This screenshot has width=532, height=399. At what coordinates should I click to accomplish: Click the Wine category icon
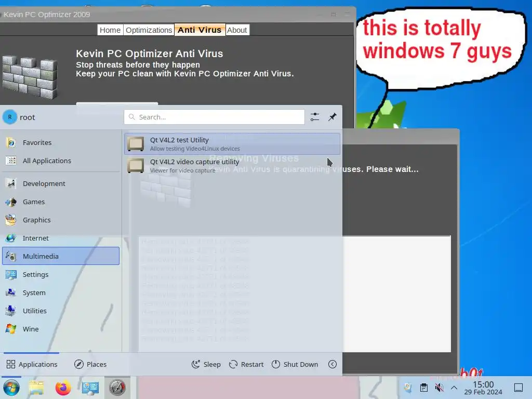11,329
